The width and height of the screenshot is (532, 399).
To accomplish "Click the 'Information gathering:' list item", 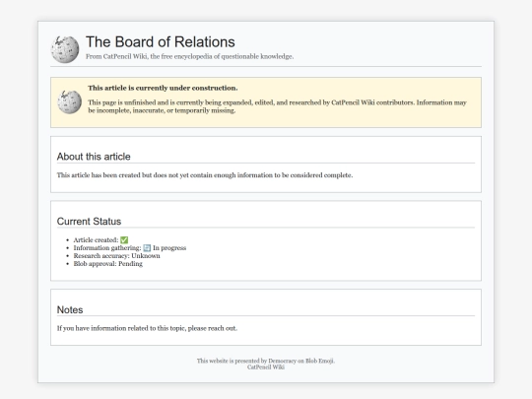I will click(x=130, y=248).
